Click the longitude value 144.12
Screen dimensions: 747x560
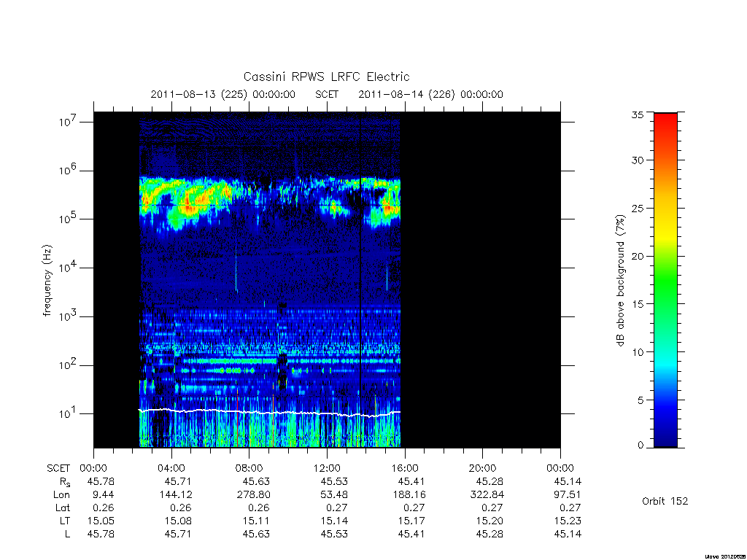coord(176,495)
